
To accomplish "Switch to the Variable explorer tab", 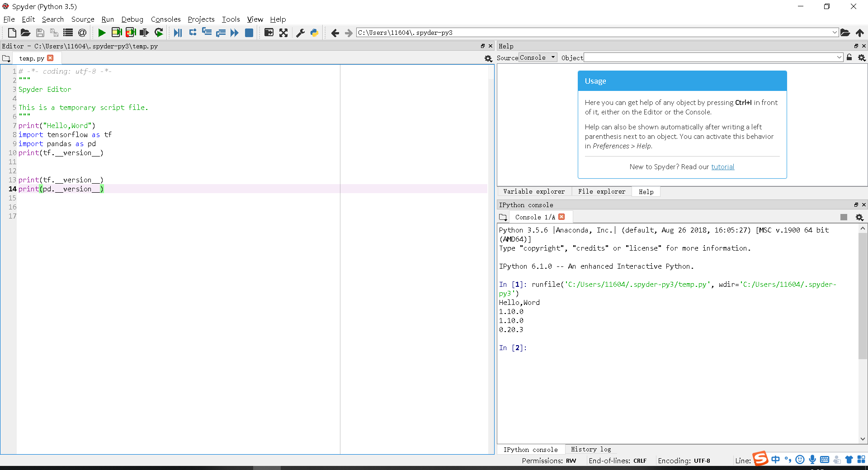I will tap(534, 192).
